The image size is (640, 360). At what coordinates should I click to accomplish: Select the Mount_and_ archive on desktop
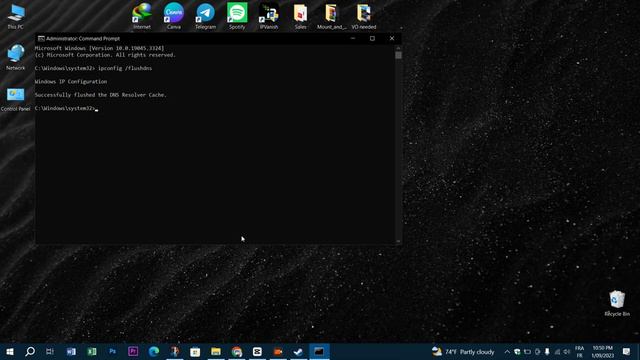(x=332, y=16)
